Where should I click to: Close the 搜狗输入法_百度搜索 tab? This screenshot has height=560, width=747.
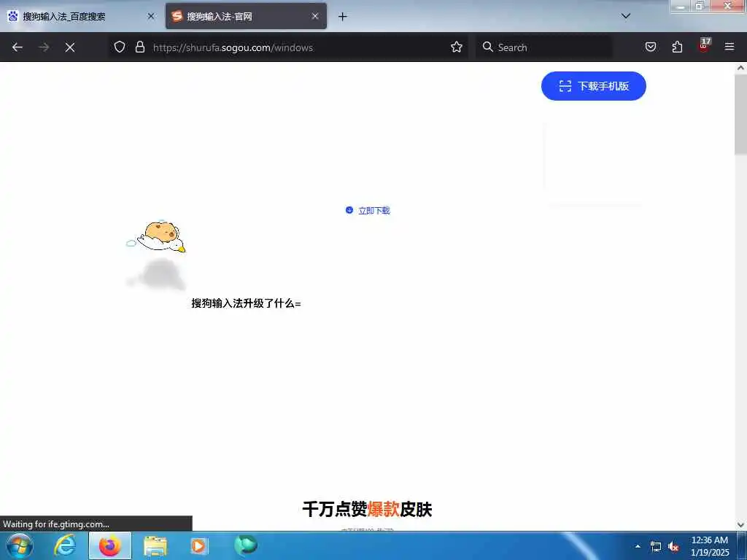pos(151,16)
